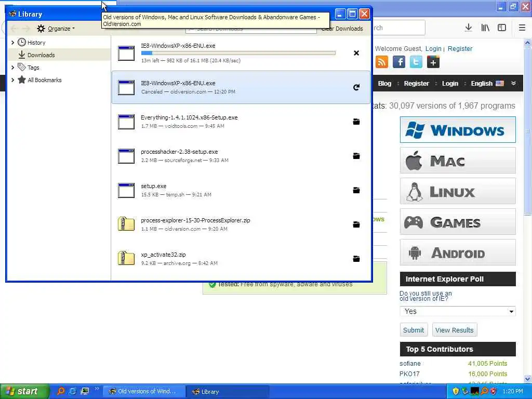Cancel the in-progress IE8 download
The width and height of the screenshot is (532, 399).
356,53
